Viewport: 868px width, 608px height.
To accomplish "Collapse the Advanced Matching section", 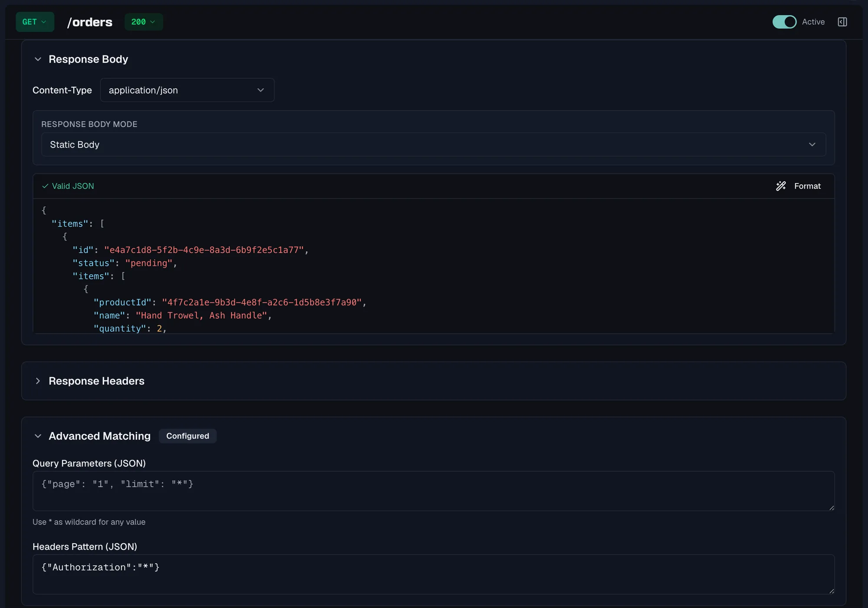I will [38, 436].
